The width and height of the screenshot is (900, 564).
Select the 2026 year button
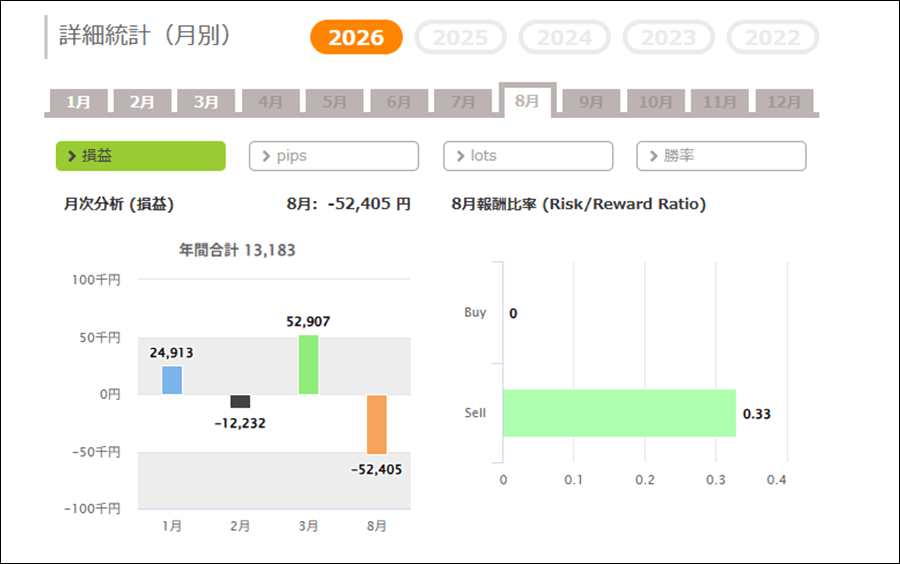pos(356,37)
